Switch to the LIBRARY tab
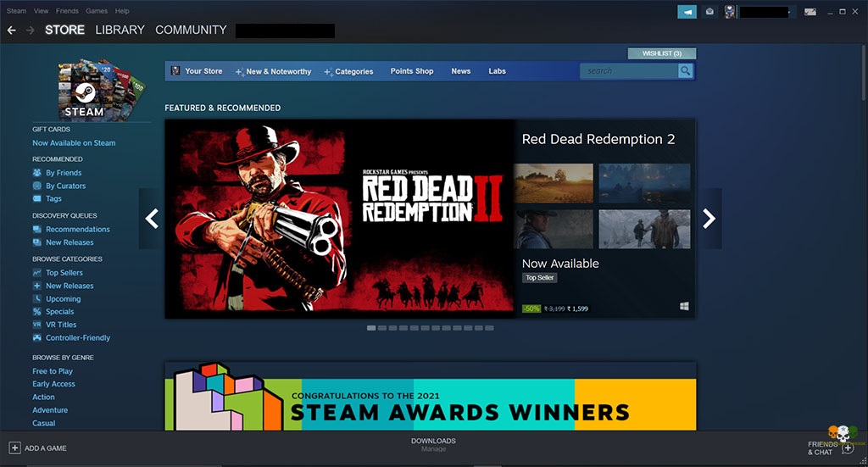 click(x=120, y=30)
